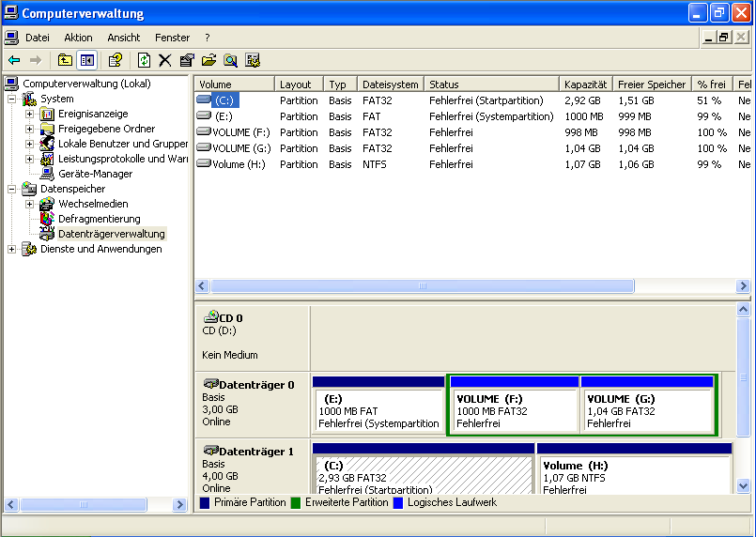Click the Delete X toolbar icon

point(165,60)
